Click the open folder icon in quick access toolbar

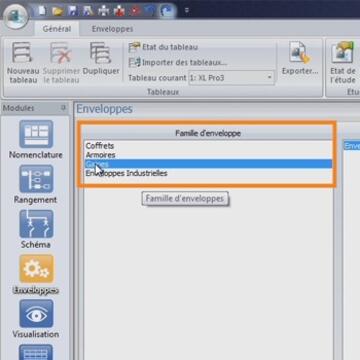click(x=58, y=11)
